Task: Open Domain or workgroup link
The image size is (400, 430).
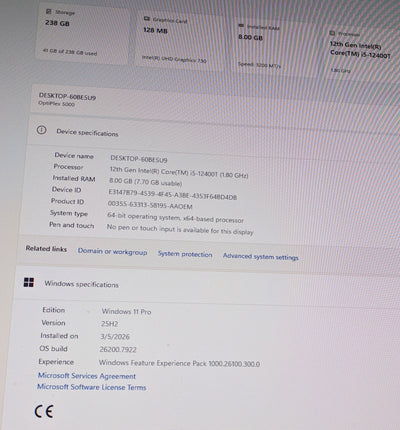Action: pyautogui.click(x=112, y=252)
